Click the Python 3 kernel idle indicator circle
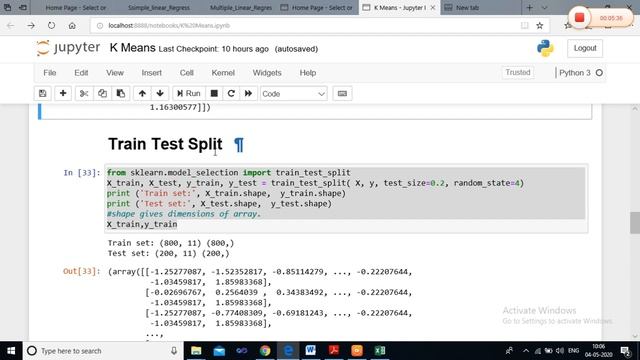This screenshot has height=360, width=640. pos(599,73)
